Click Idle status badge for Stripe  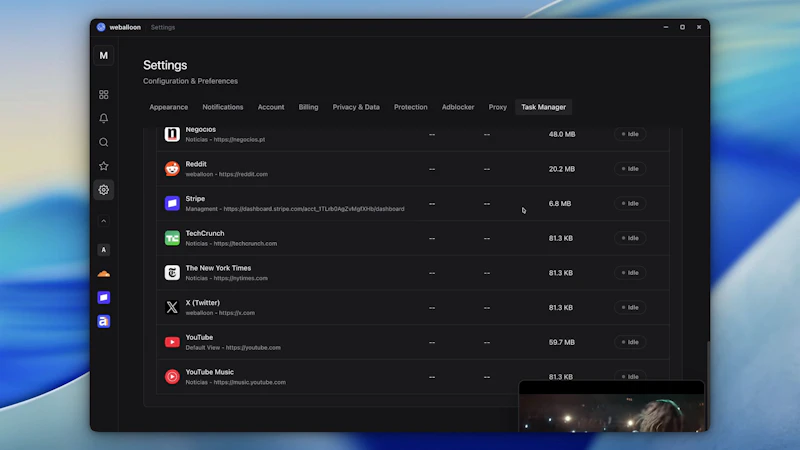coord(630,204)
